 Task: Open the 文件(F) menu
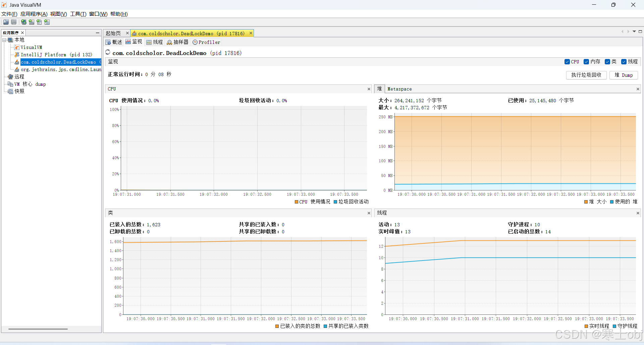9,14
